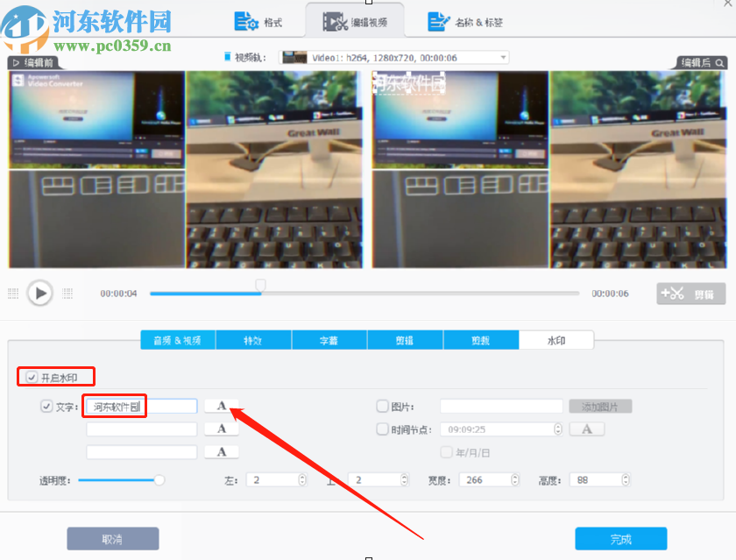Click the stepper arrows for 上 value

tap(404, 479)
